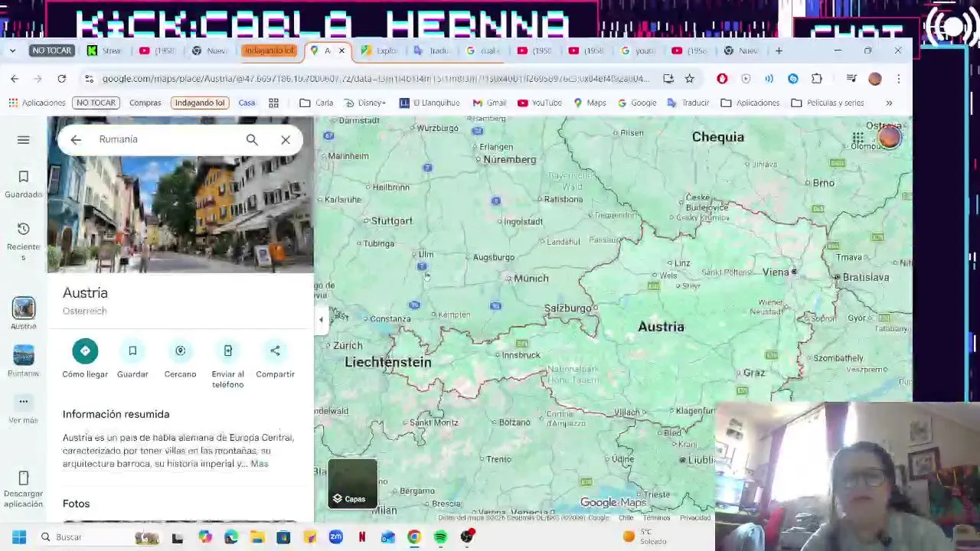Image resolution: width=980 pixels, height=551 pixels.
Task: Click Munich label on the map
Action: [531, 279]
